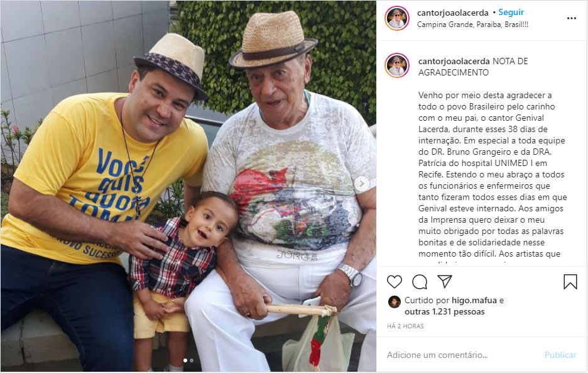Click the header profile avatar of cantorjoaolacerda
The height and width of the screenshot is (373, 588).
[397, 18]
